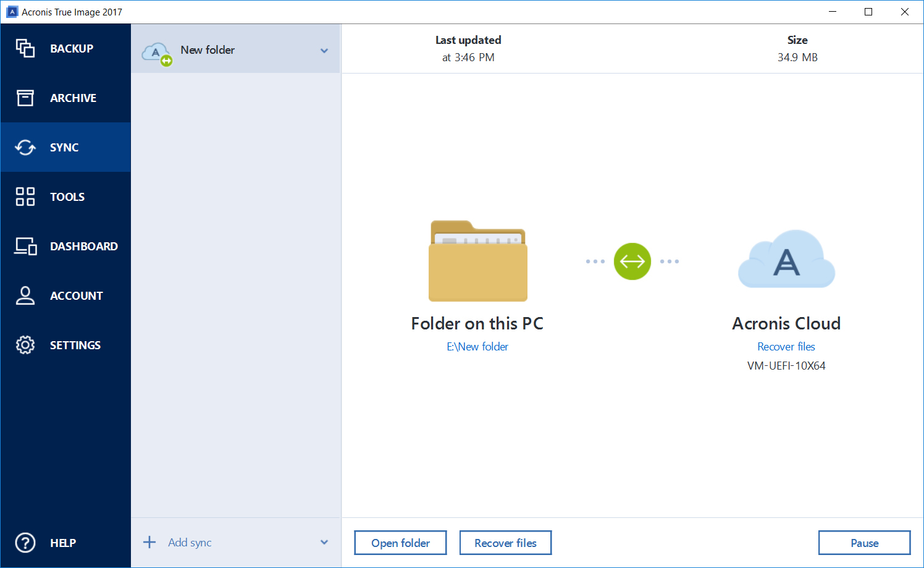Click the Open folder button
Image resolution: width=924 pixels, height=568 pixels.
(400, 543)
